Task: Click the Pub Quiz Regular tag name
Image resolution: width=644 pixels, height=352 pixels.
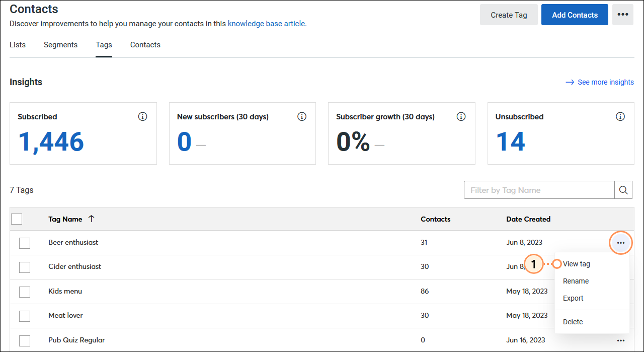Action: [76, 340]
